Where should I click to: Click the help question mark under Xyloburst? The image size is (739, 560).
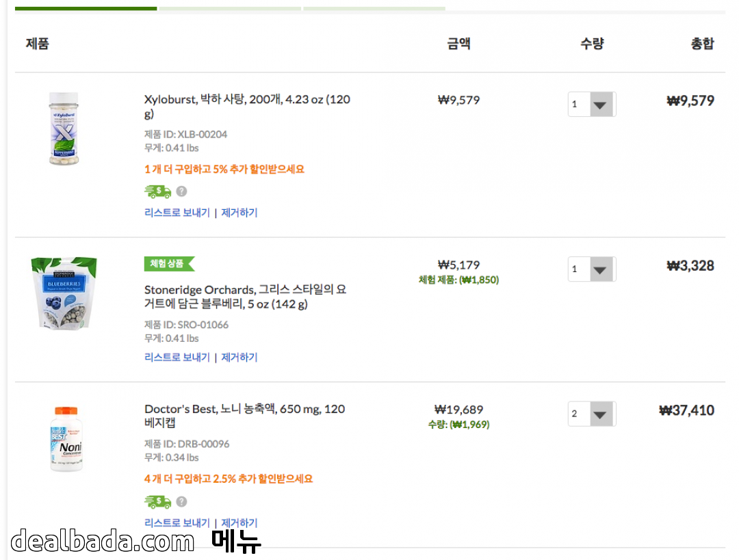tap(181, 191)
